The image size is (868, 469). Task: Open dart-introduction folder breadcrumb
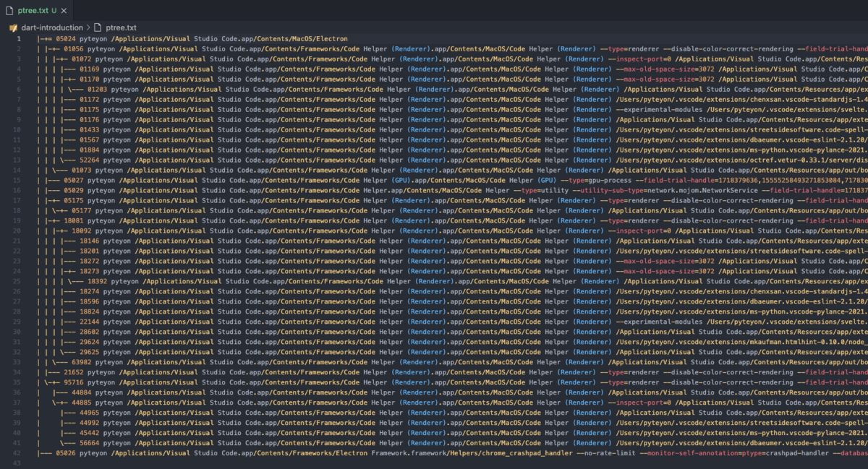tap(52, 27)
